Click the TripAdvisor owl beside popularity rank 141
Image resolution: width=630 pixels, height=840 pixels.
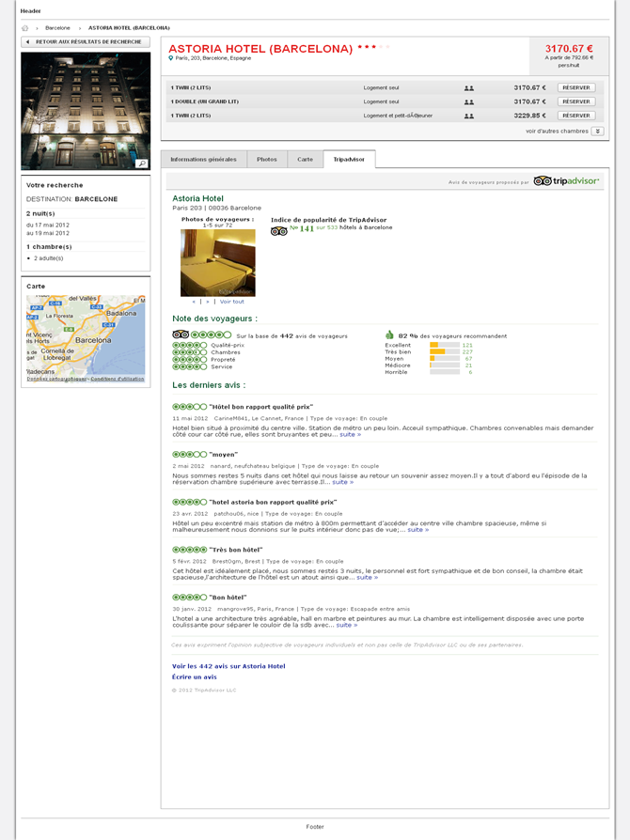click(278, 230)
